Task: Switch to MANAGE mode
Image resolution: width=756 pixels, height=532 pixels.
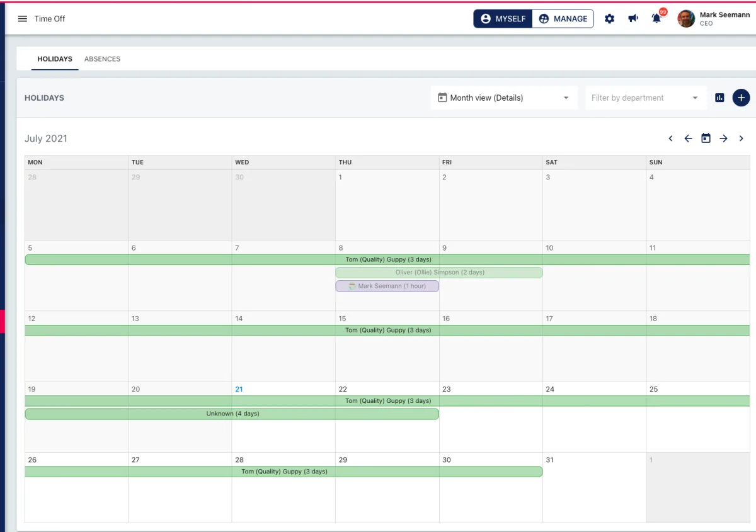Action: coord(563,19)
